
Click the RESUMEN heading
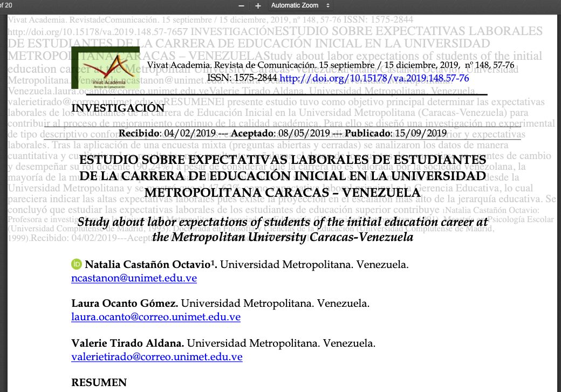(99, 382)
